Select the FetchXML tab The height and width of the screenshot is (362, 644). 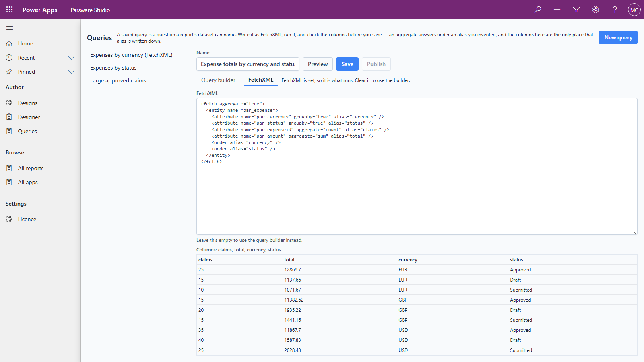(x=261, y=80)
